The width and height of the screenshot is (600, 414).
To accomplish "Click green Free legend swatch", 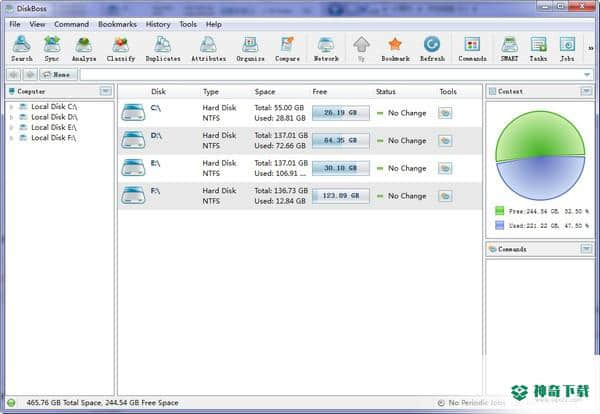I will click(x=500, y=211).
